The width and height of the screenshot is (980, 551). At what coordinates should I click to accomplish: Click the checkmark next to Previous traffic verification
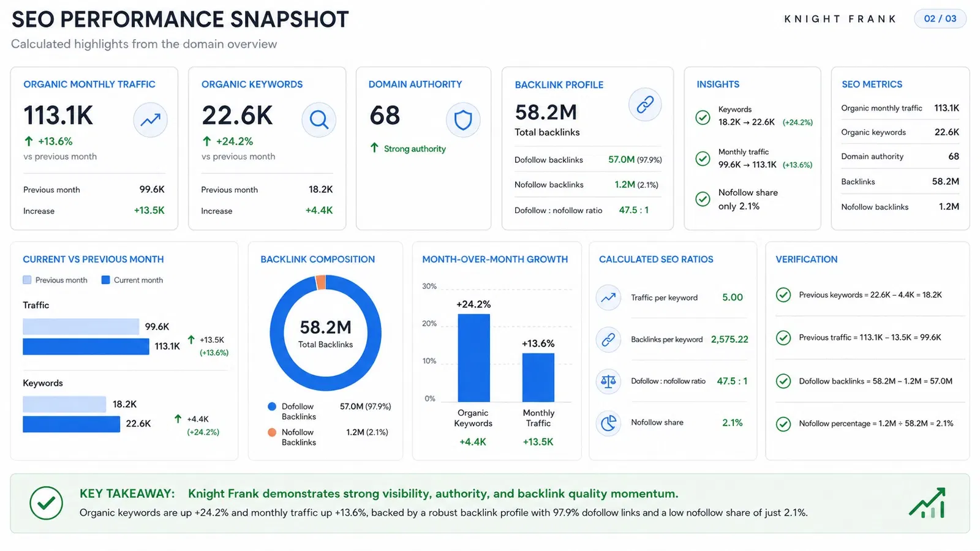tap(783, 337)
